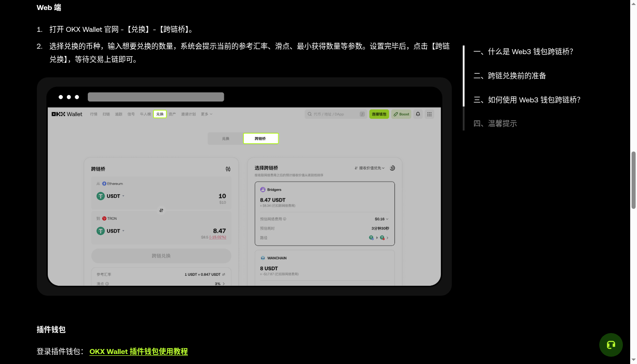This screenshot has width=637, height=364.
Task: Click the page's vertical scrollbar thumb
Action: click(633, 180)
